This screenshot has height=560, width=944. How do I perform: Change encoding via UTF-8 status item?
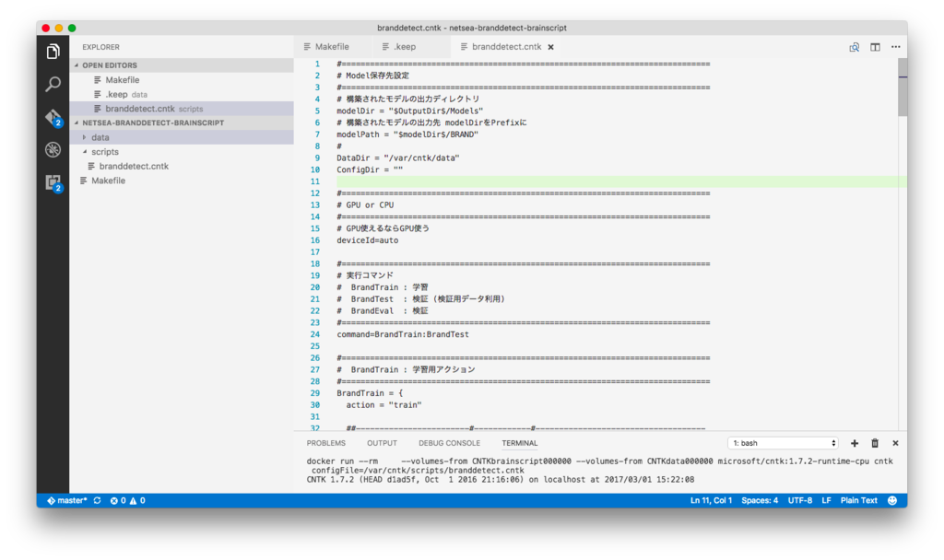click(x=800, y=500)
